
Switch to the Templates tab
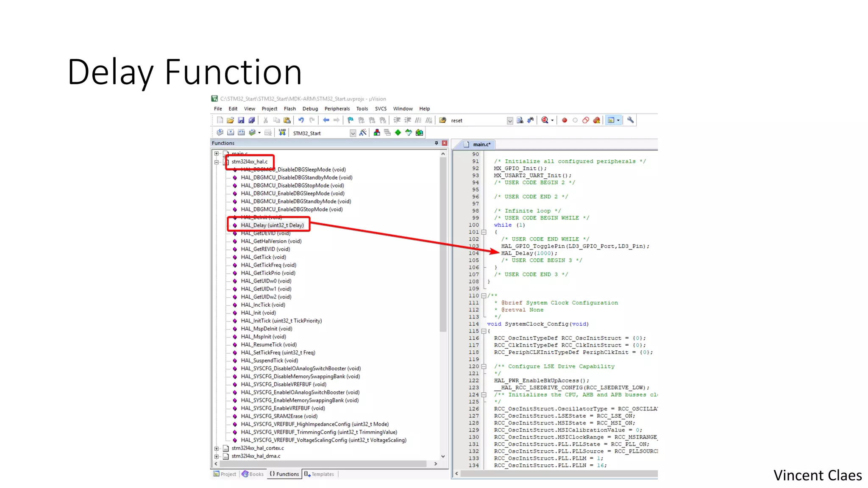click(x=319, y=474)
